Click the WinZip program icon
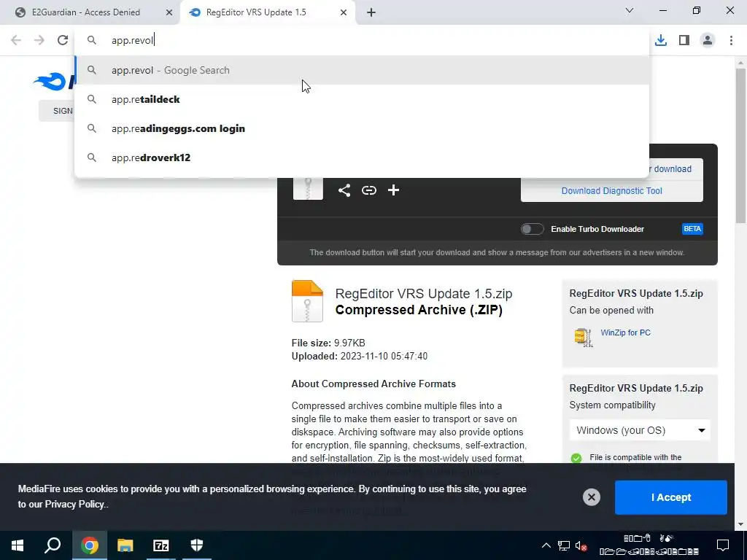 [583, 337]
